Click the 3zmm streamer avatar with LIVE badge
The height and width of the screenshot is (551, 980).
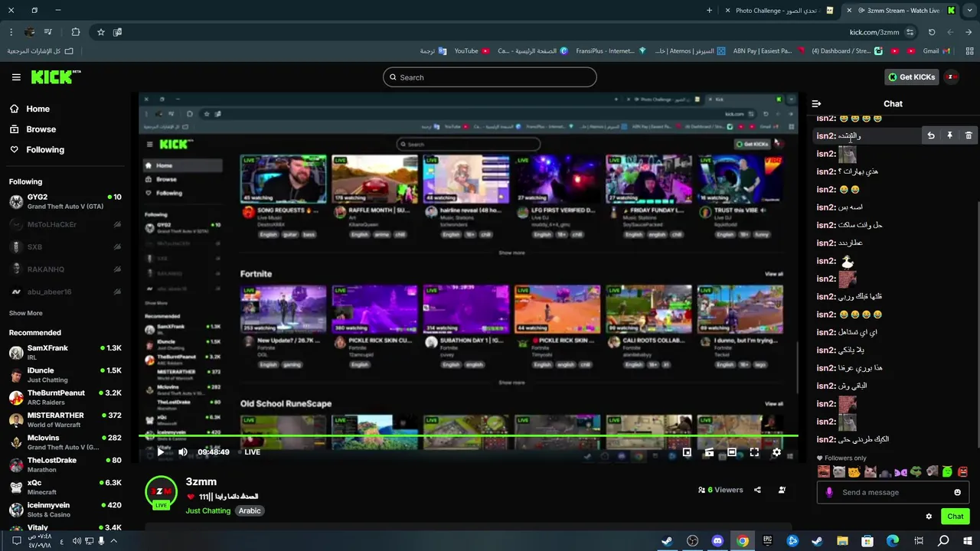coord(161,494)
